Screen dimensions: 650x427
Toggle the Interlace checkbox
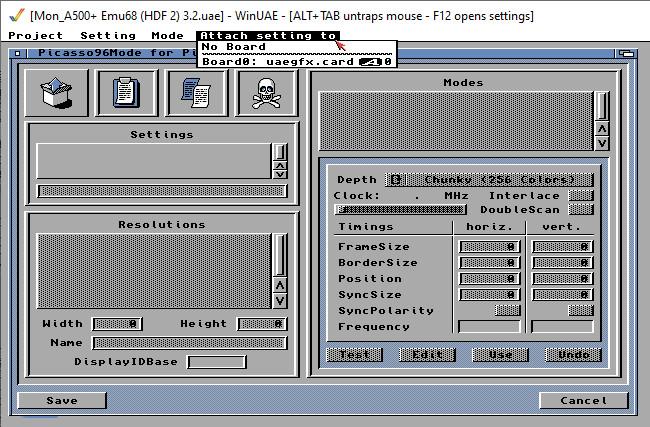coord(581,195)
